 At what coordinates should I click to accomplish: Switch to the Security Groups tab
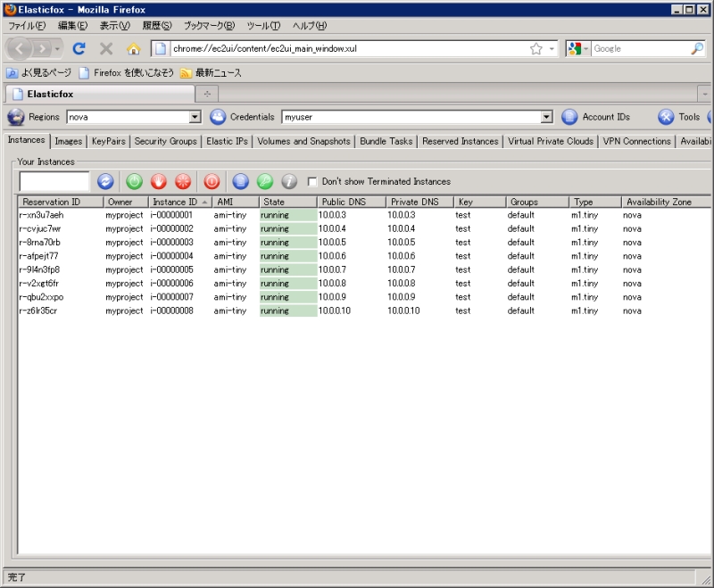coord(165,141)
